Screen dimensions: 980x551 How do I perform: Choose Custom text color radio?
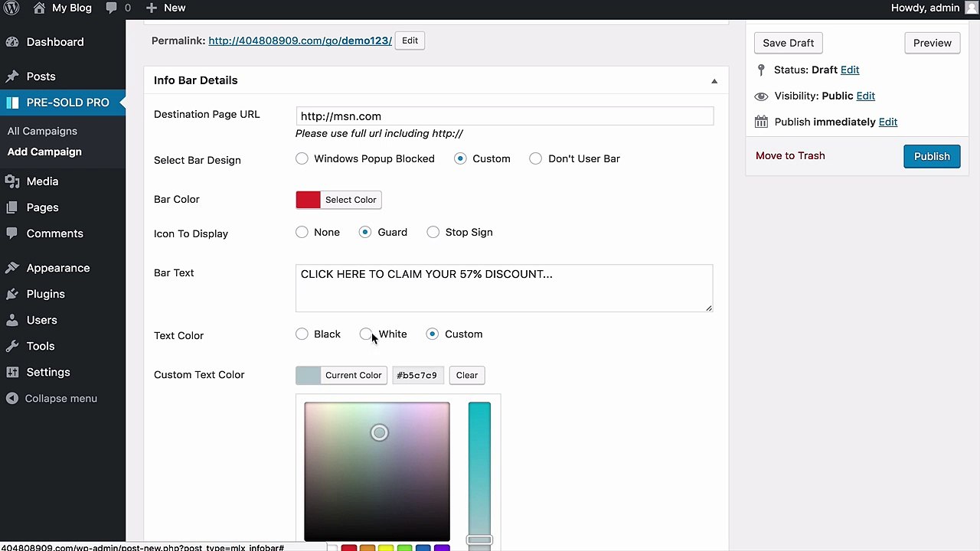(433, 334)
